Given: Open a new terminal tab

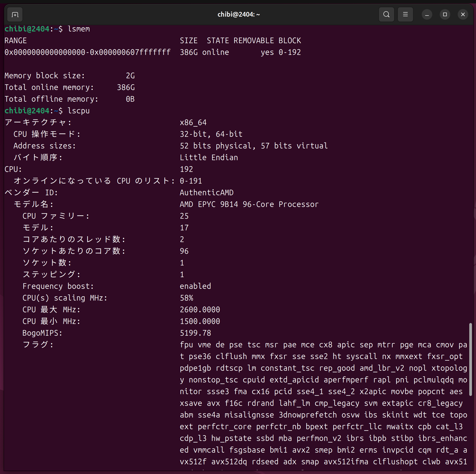Looking at the screenshot, I should [15, 15].
